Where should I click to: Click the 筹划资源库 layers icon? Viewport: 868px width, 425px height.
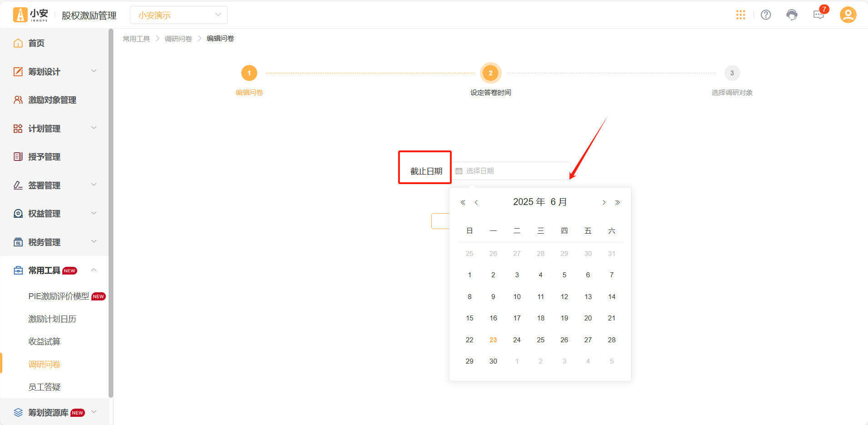tap(18, 412)
